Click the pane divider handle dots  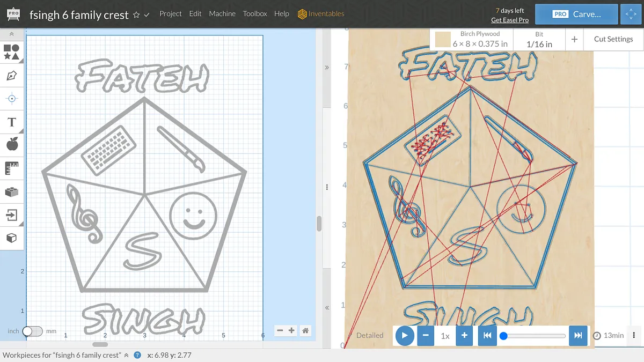tap(326, 187)
